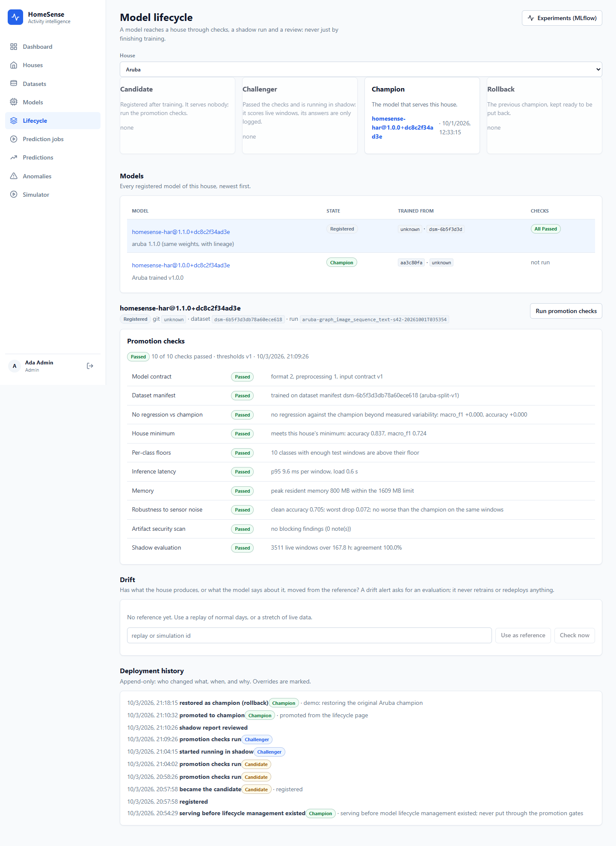
Task: Click the Robustness to sensor noise row
Action: pyautogui.click(x=361, y=510)
